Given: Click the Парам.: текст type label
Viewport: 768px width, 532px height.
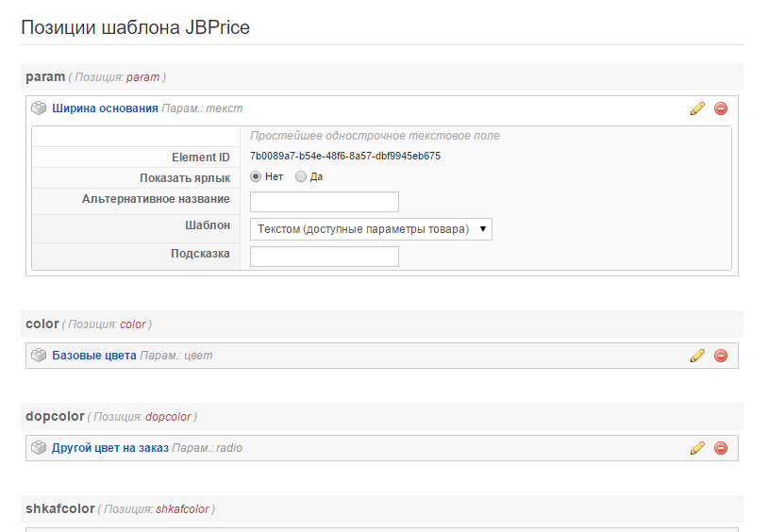Looking at the screenshot, I should coord(202,108).
